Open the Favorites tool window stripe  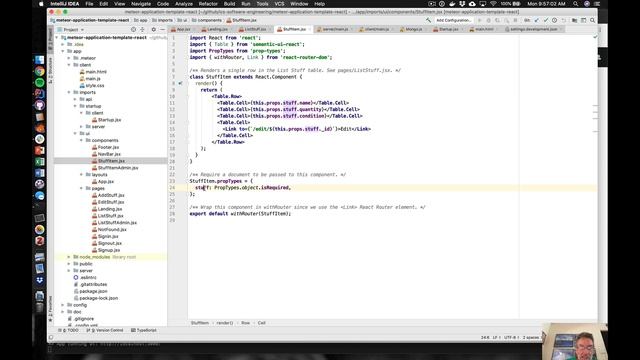(x=51, y=309)
